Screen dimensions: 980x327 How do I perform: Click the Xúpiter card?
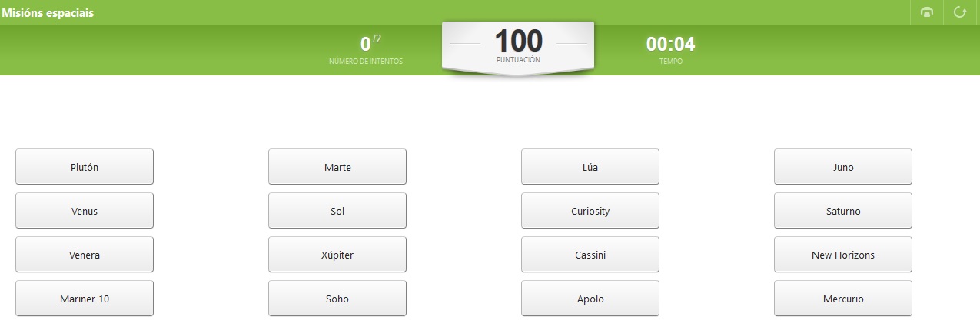tap(337, 255)
